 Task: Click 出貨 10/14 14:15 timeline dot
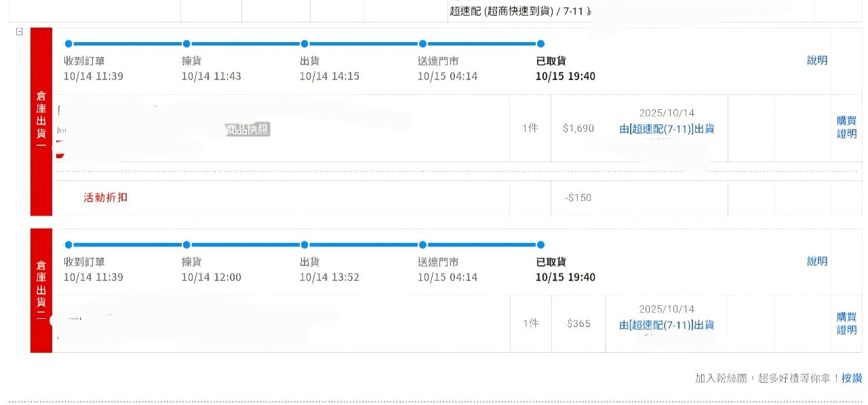coord(304,44)
